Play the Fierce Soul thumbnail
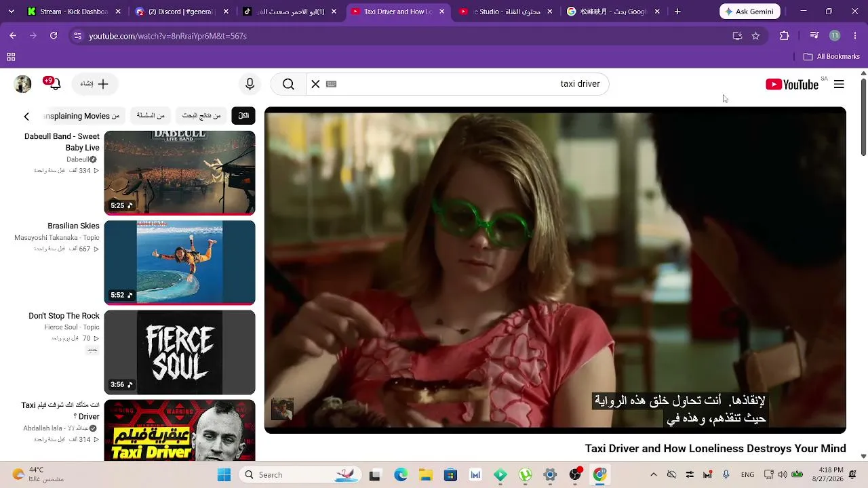The image size is (868, 488). coord(180,352)
